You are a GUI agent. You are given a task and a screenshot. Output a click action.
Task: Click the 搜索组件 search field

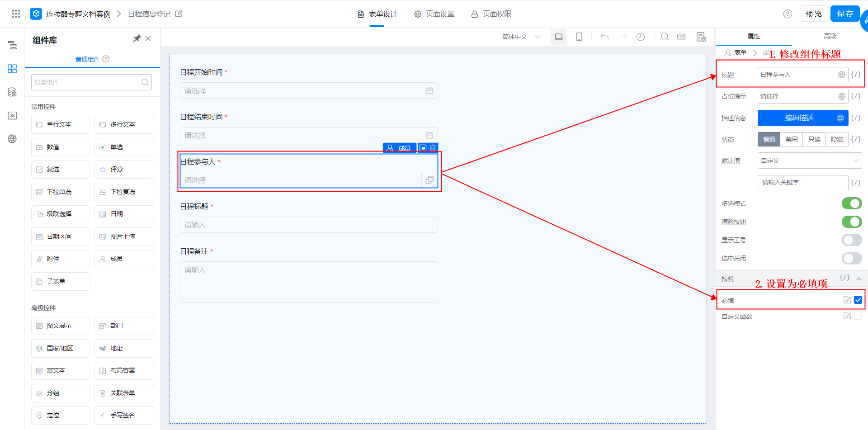(91, 82)
